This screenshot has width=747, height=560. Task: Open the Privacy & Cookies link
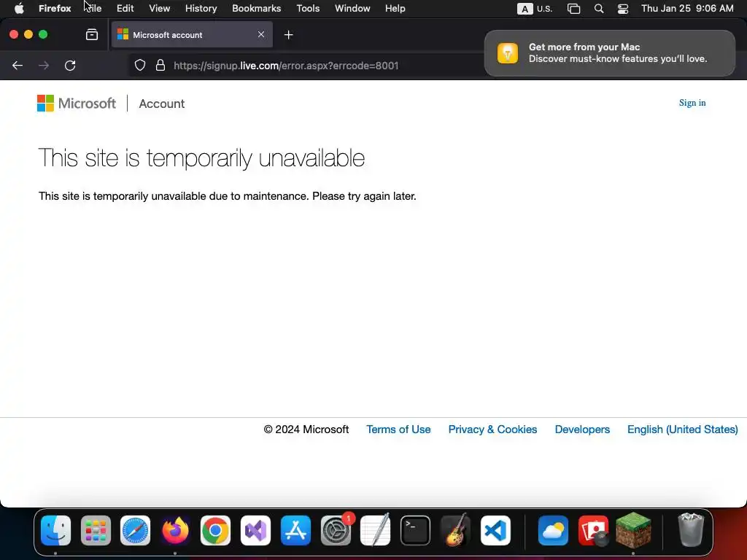point(492,429)
